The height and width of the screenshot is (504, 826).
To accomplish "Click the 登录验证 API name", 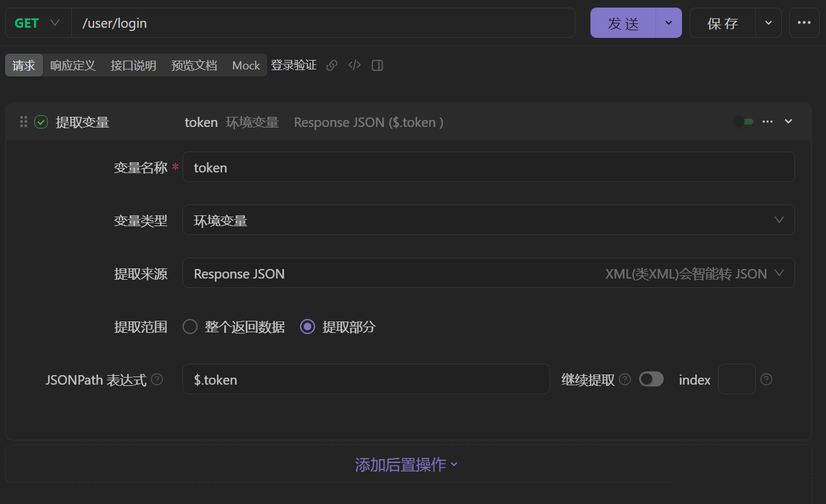I will pos(294,65).
